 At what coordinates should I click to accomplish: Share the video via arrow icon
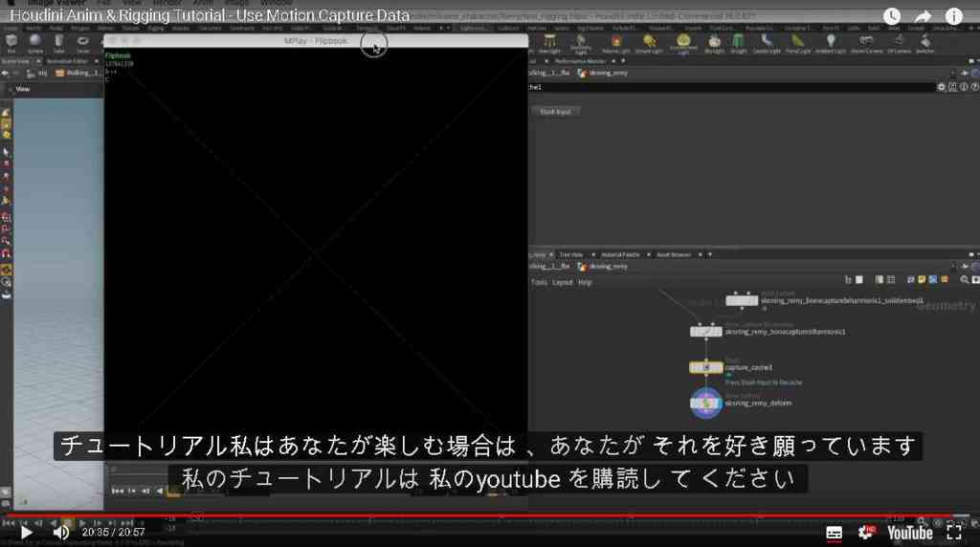point(923,16)
